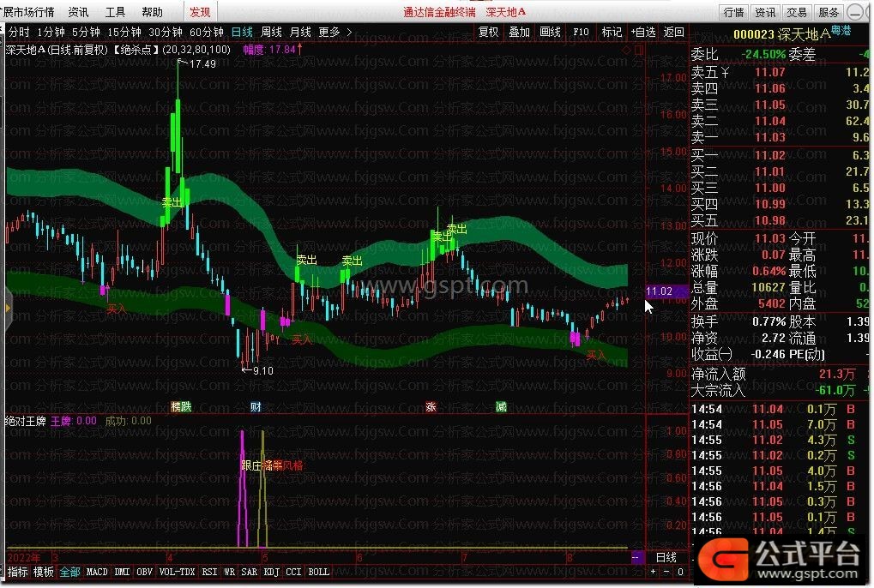
Task: Open F10 company information
Action: 581,33
